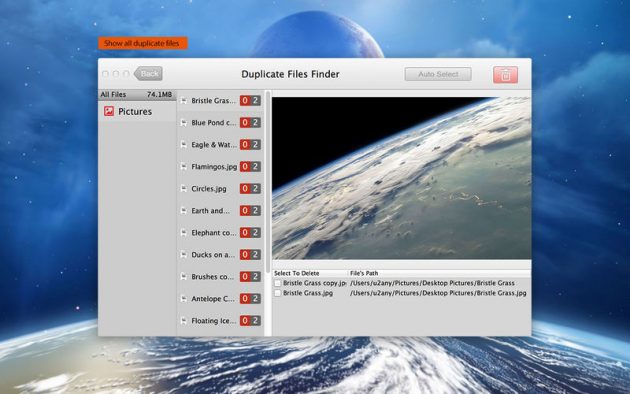Click file icon next to Brushes co...

[x=184, y=277]
